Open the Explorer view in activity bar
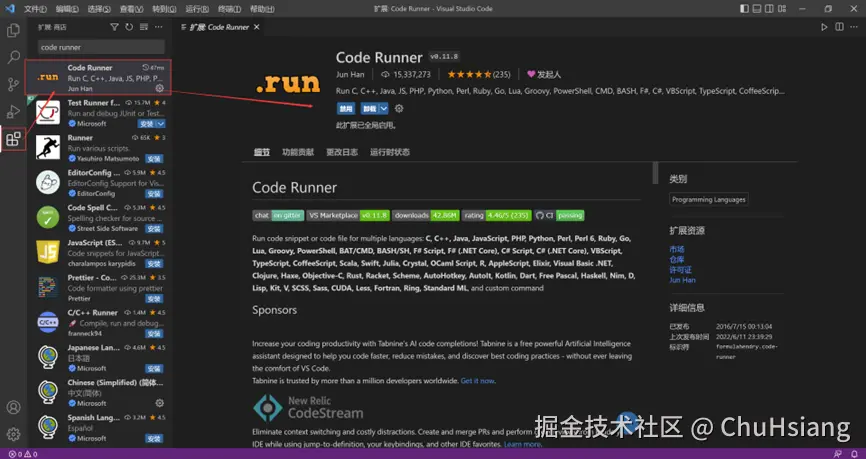The height and width of the screenshot is (459, 866). coord(13,30)
